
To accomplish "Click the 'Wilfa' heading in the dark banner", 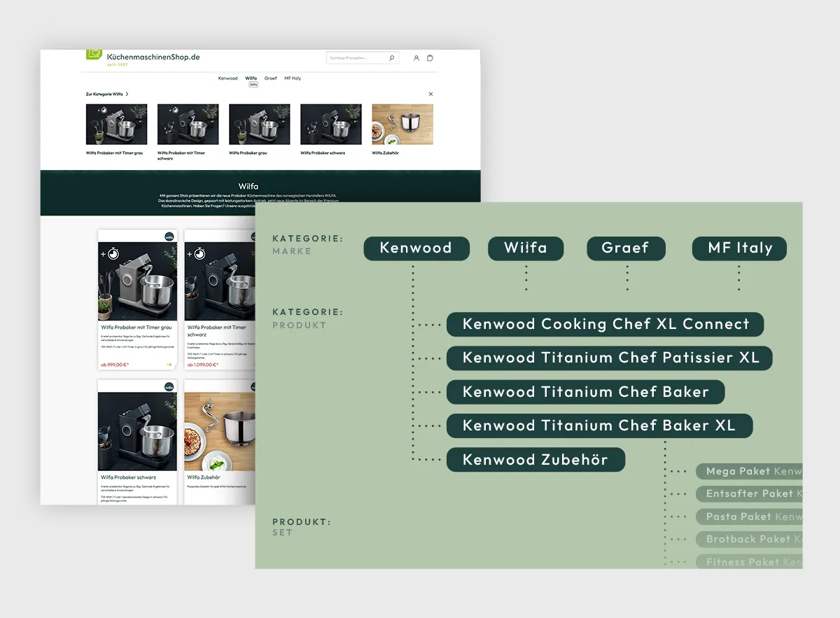I will [x=248, y=186].
